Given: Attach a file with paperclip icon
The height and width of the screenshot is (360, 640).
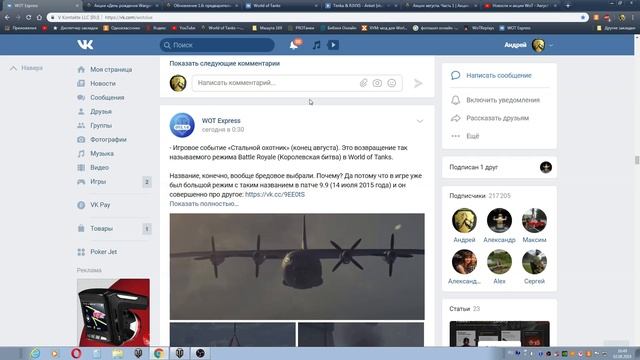Looking at the screenshot, I should pos(363,83).
